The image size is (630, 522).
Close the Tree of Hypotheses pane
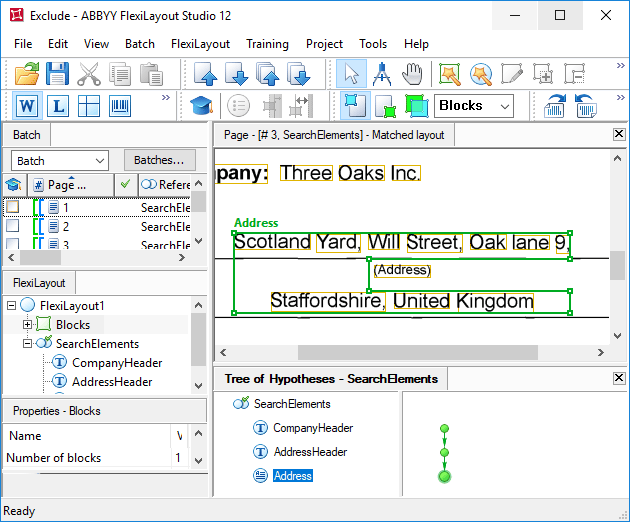point(619,378)
